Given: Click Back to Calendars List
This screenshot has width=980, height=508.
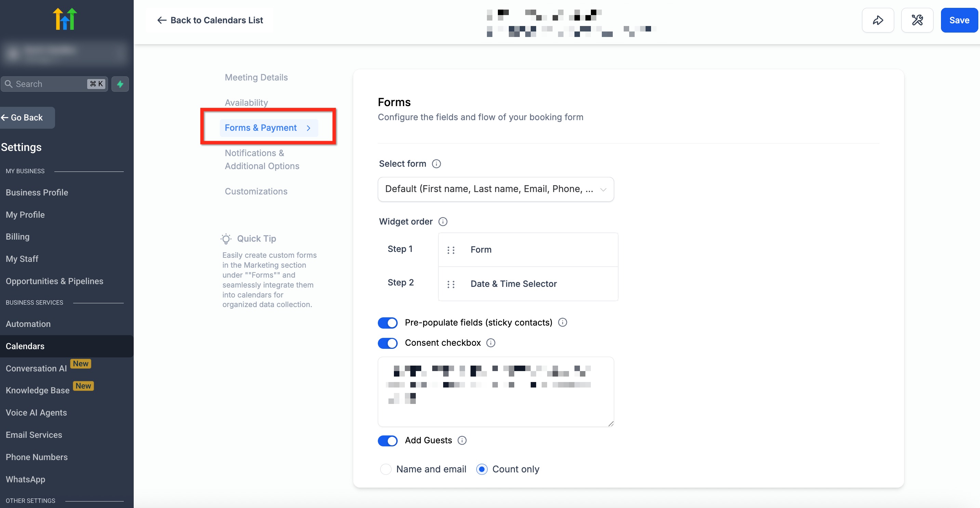Looking at the screenshot, I should pos(210,20).
